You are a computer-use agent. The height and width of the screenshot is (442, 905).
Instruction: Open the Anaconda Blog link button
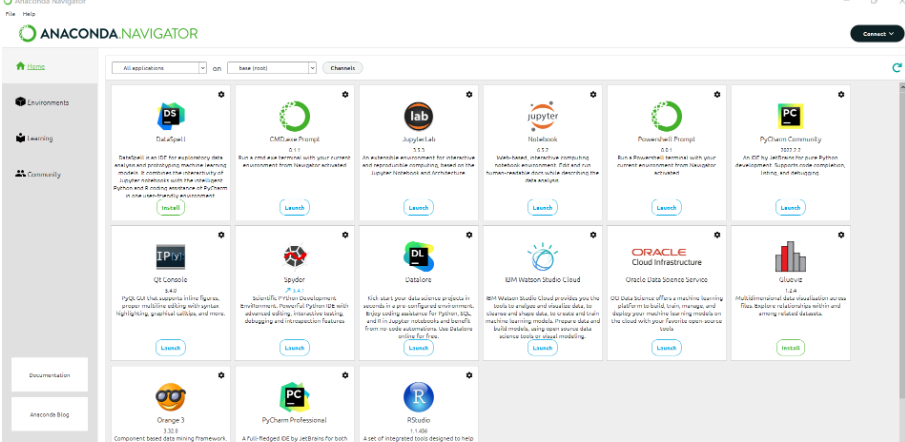50,414
